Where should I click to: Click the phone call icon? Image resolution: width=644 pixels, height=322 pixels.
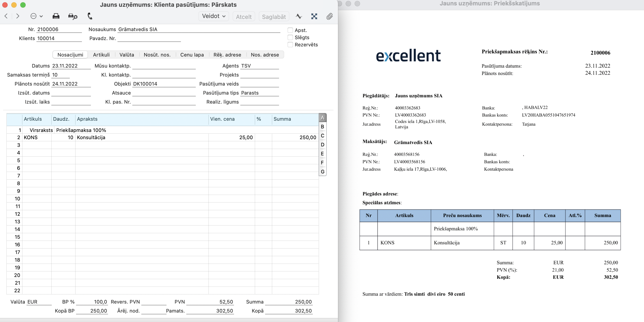coord(90,16)
